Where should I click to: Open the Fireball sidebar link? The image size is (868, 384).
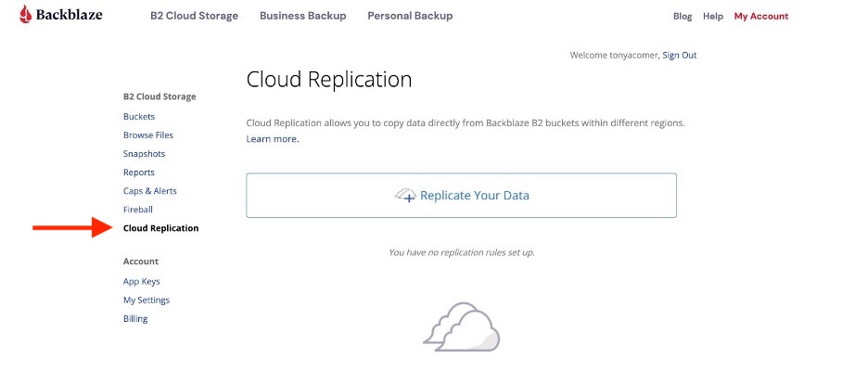138,210
